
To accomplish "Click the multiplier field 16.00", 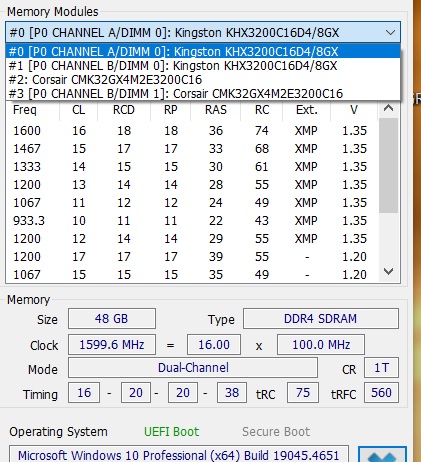I will 214,345.
